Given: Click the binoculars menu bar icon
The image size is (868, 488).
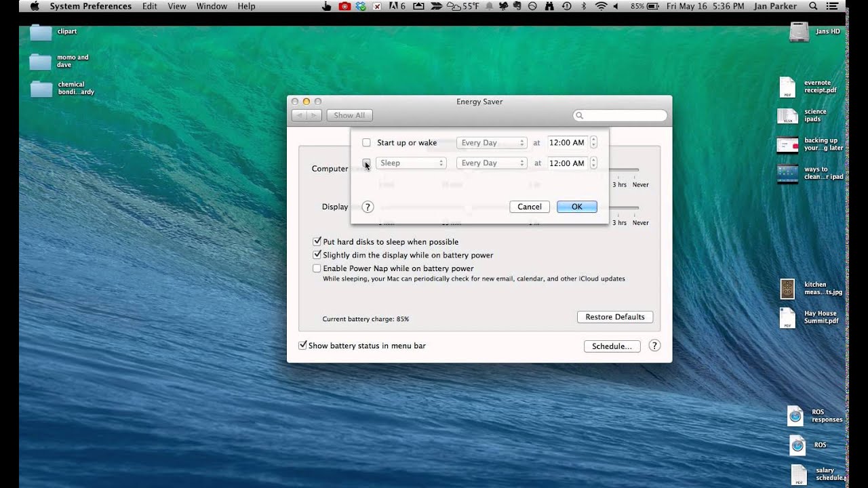Looking at the screenshot, I should coord(549,6).
